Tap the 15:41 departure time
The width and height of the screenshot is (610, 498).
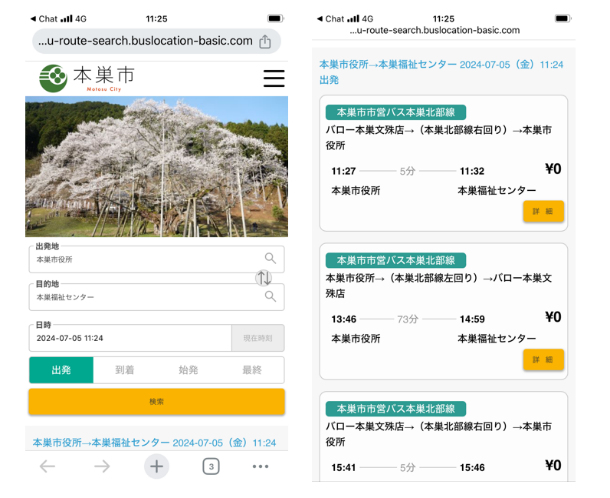click(x=344, y=468)
